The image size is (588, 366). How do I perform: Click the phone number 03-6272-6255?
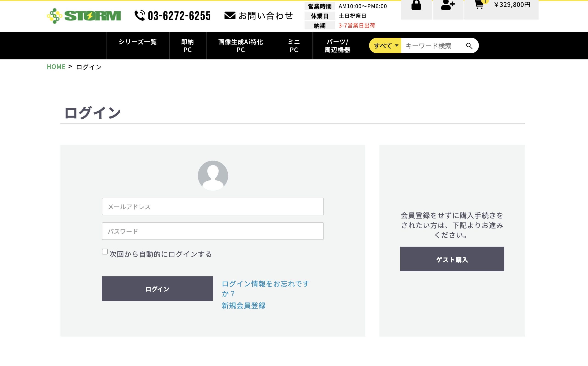(179, 16)
